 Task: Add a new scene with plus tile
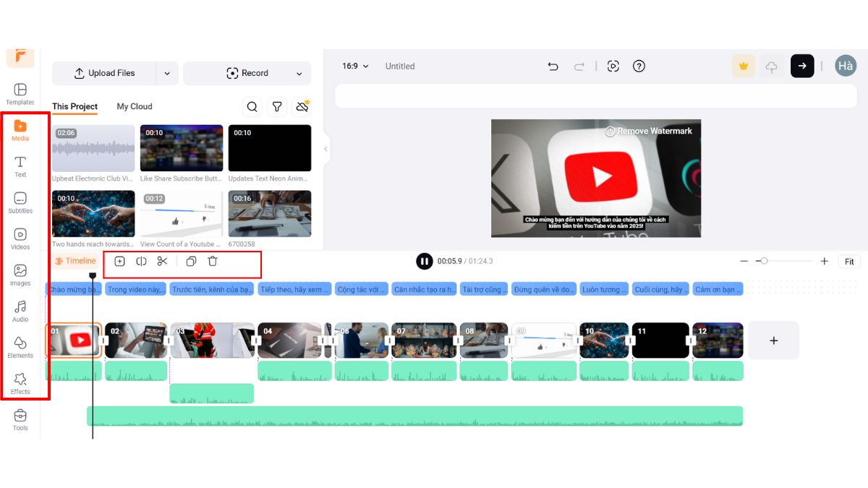773,341
